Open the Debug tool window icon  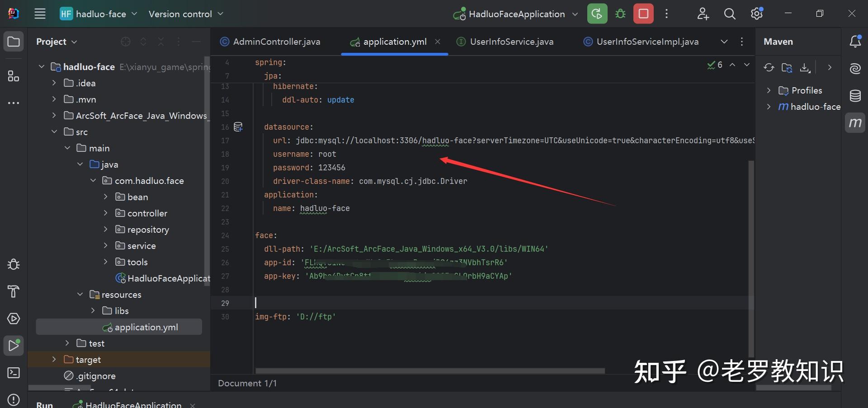[13, 264]
